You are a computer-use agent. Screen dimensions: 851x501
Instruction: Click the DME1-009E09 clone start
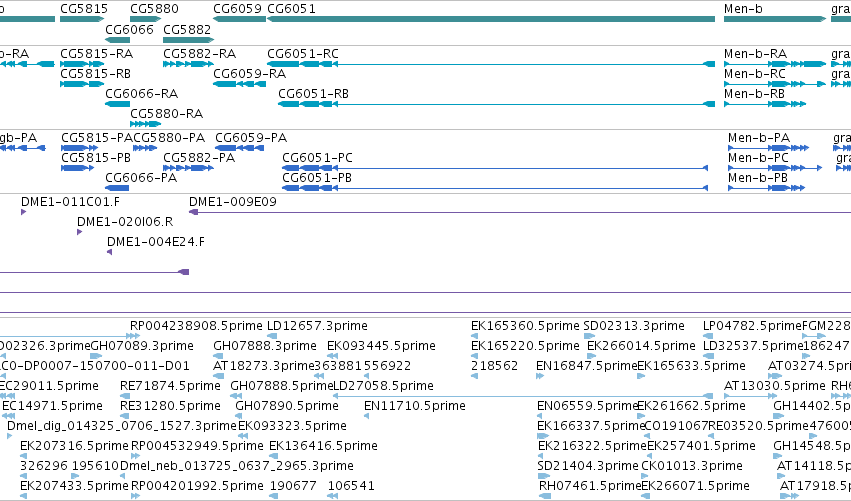click(193, 212)
